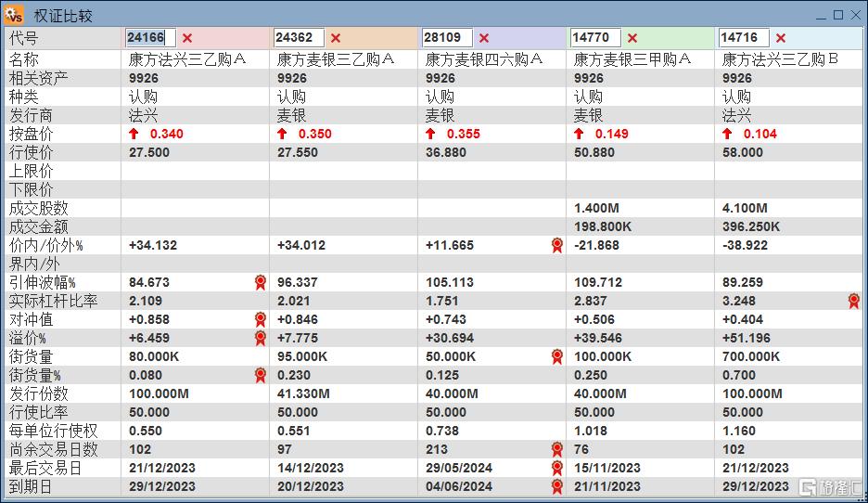Click the award ribbon beside 0.080 outstanding percentage

point(261,375)
